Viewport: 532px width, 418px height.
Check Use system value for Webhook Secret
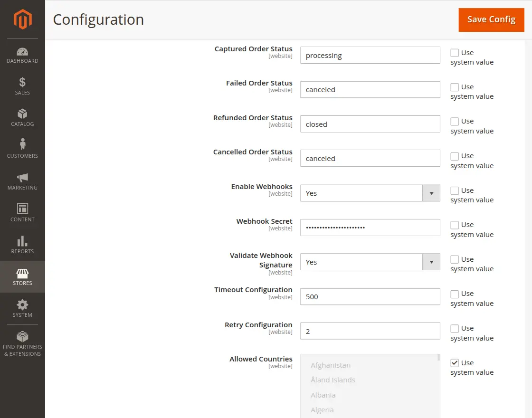pos(455,225)
